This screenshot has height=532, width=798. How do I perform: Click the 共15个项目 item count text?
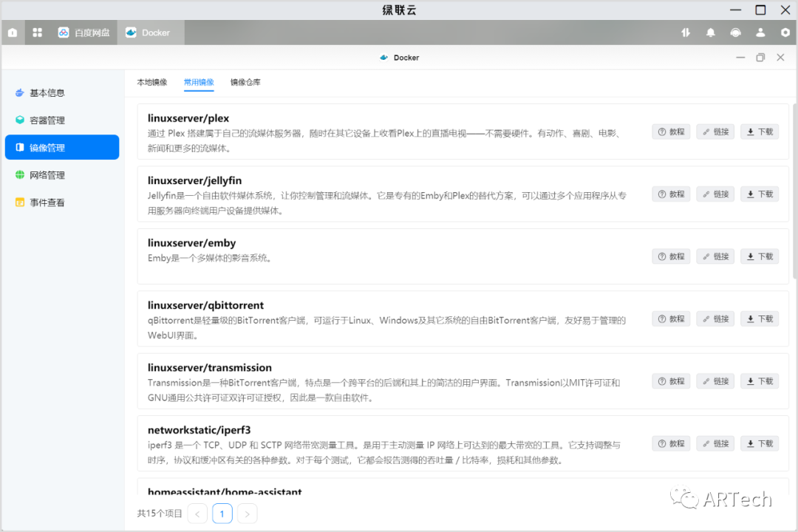[160, 514]
